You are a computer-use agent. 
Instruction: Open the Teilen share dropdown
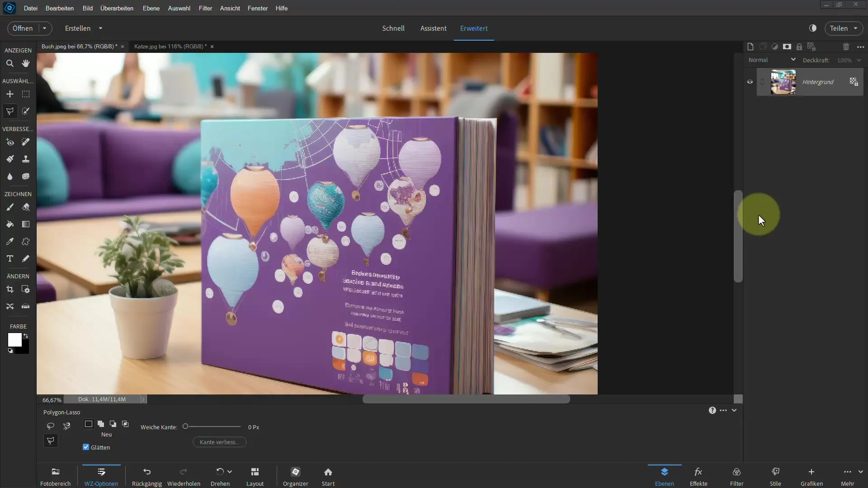pyautogui.click(x=844, y=28)
